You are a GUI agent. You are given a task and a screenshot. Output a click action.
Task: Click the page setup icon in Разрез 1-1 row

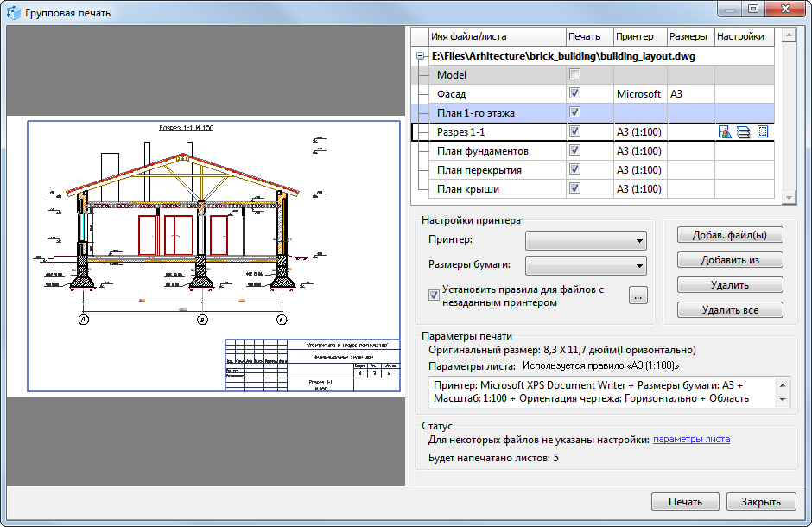point(724,132)
